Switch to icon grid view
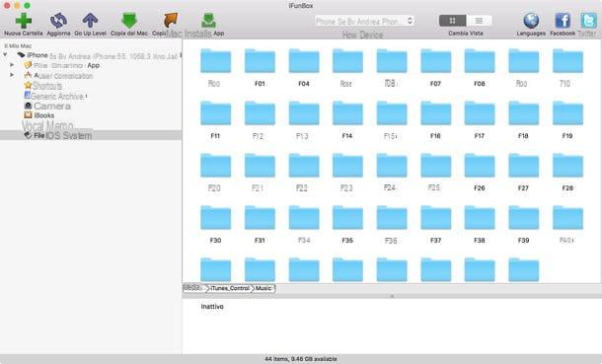Viewport: 602px width, 364px height. point(452,21)
